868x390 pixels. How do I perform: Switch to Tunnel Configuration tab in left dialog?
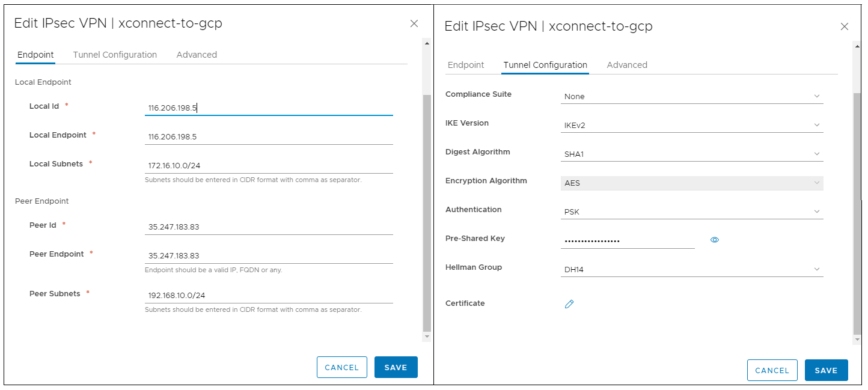[x=115, y=55]
